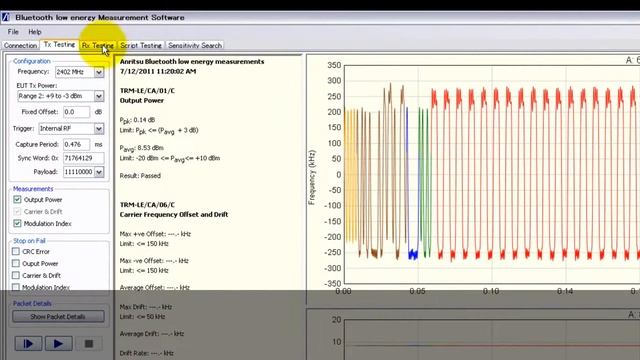This screenshot has height=360, width=640.
Task: Click the blue waveform segment in the chart
Action: pyautogui.click(x=412, y=254)
